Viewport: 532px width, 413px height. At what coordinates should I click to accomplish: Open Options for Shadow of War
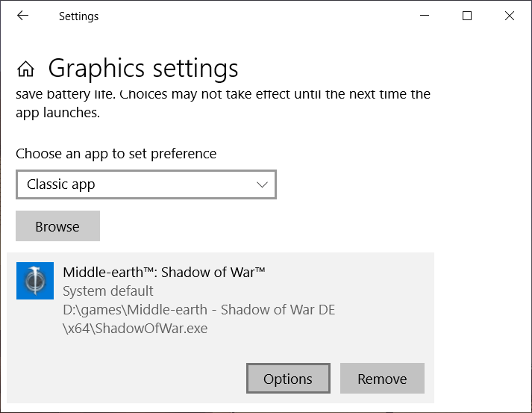[x=288, y=379]
